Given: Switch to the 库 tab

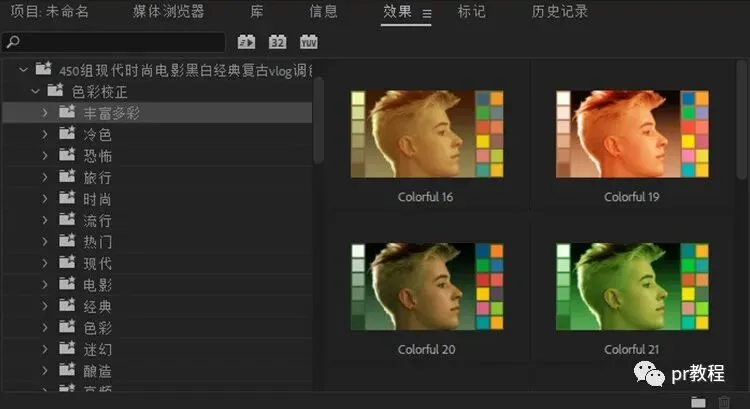Looking at the screenshot, I should tap(257, 11).
